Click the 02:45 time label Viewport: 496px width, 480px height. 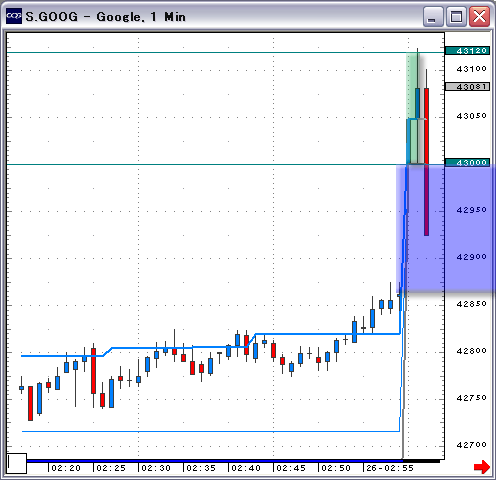pyautogui.click(x=291, y=468)
